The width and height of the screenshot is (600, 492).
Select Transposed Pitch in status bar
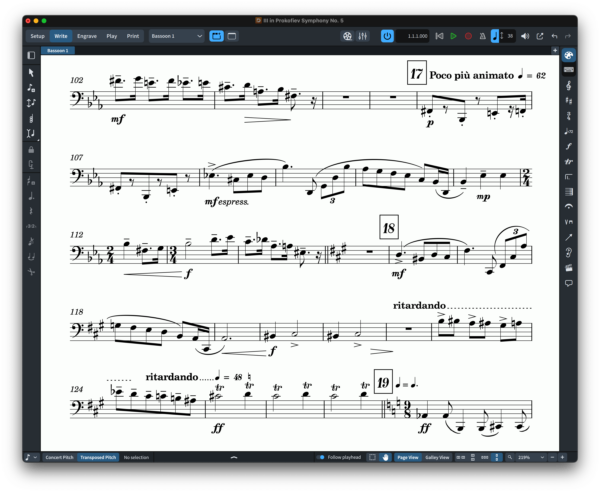[98, 457]
